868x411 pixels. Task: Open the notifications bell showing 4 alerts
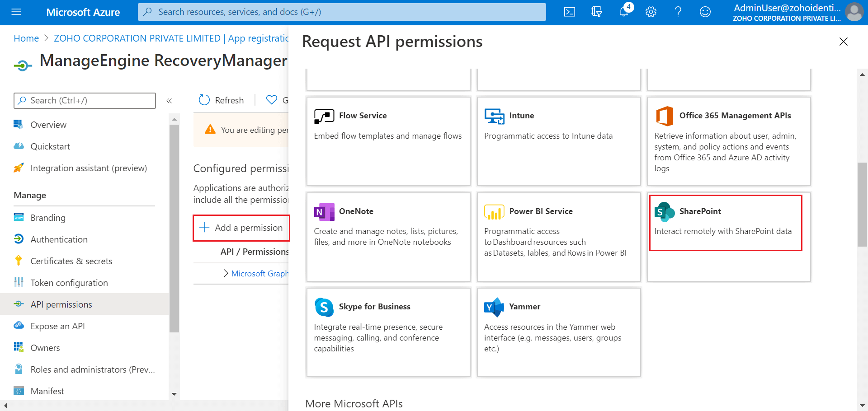pyautogui.click(x=623, y=12)
